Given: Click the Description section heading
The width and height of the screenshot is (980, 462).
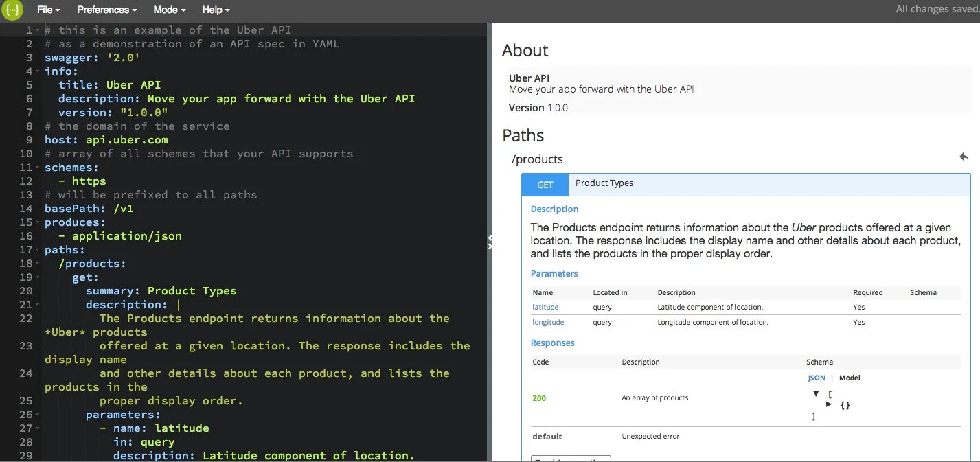Looking at the screenshot, I should click(554, 209).
